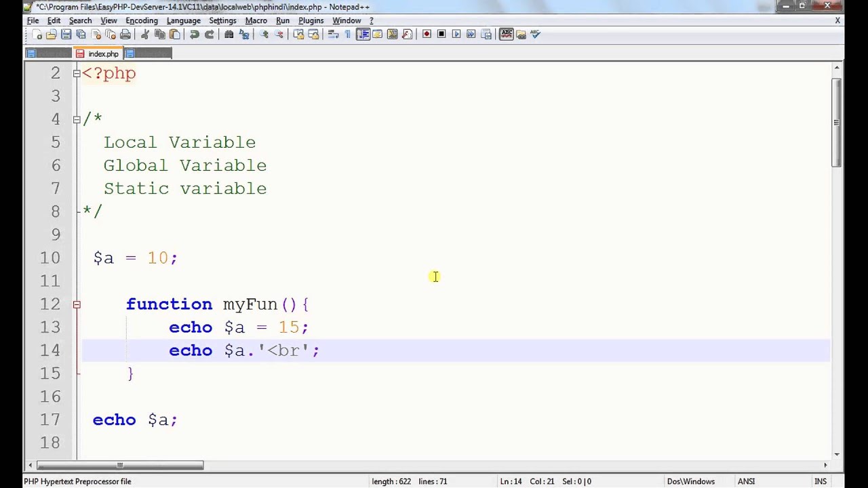
Task: Click the "echo $a;" code on line 17
Action: (x=135, y=420)
